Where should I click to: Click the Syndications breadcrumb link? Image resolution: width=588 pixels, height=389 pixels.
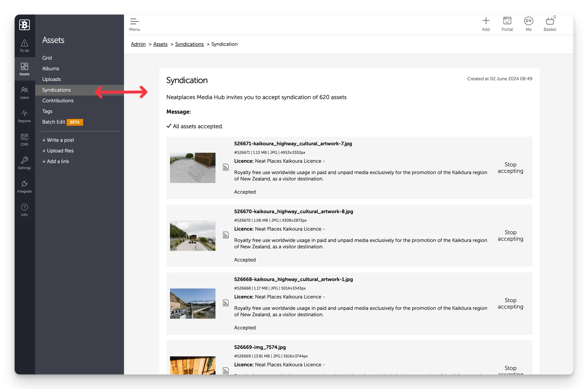[x=189, y=44]
